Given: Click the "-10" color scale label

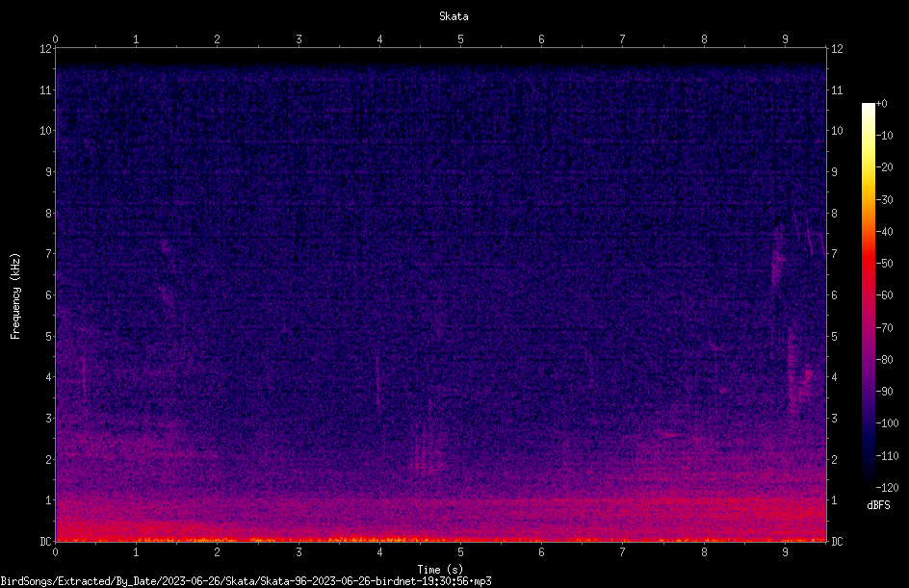Looking at the screenshot, I should [884, 136].
